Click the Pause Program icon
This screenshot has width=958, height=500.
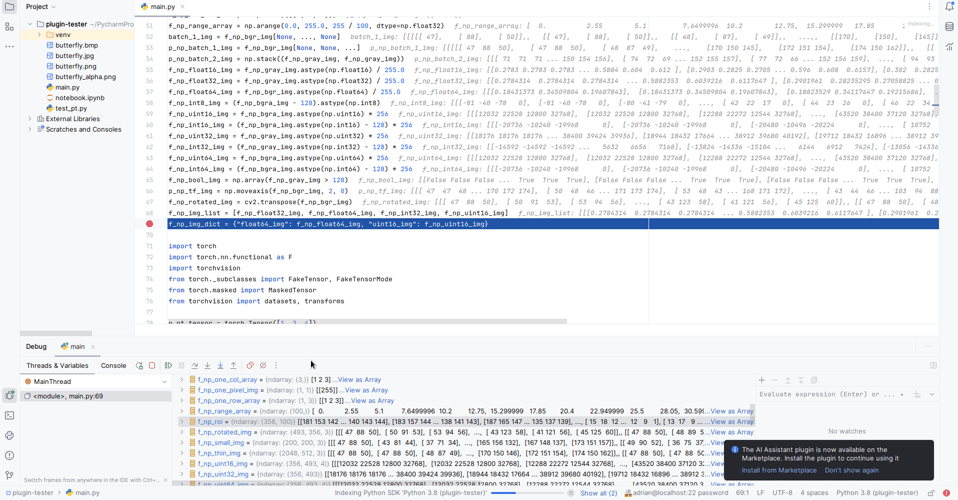(181, 366)
